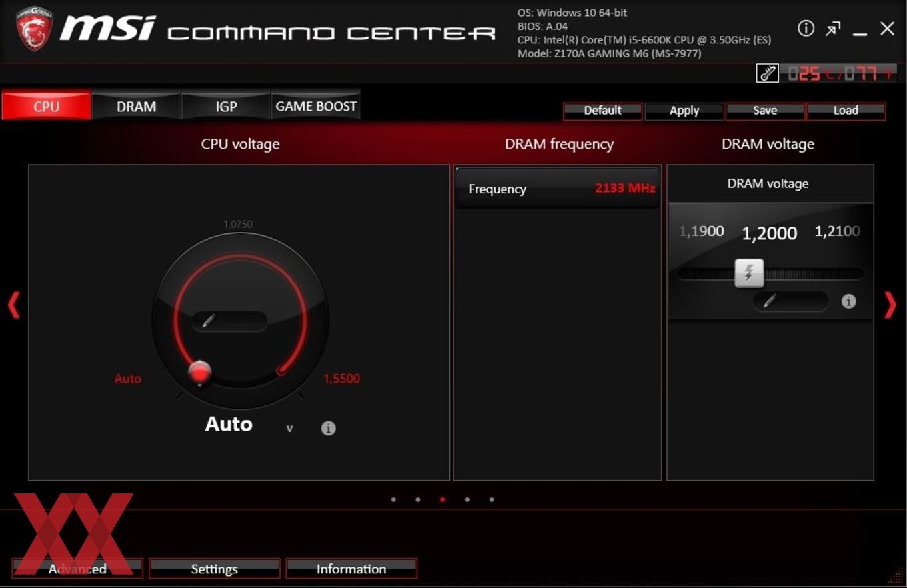Viewport: 907px width, 588px height.
Task: Click the 1,2000 DRAM voltage value
Action: click(x=770, y=233)
